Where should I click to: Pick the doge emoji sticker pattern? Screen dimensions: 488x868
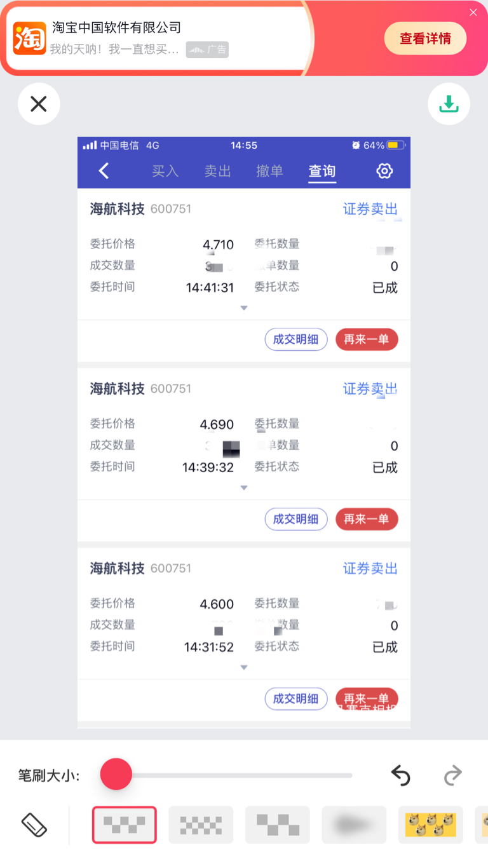tap(431, 825)
